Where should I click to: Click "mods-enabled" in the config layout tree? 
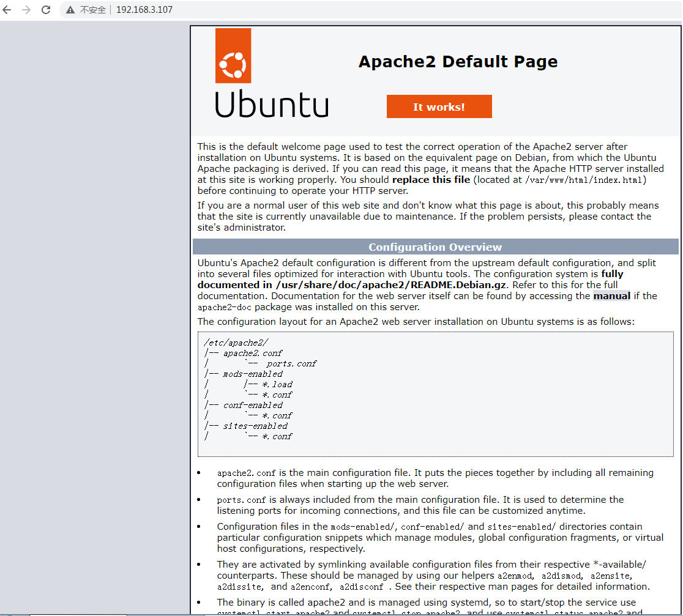[x=253, y=374]
